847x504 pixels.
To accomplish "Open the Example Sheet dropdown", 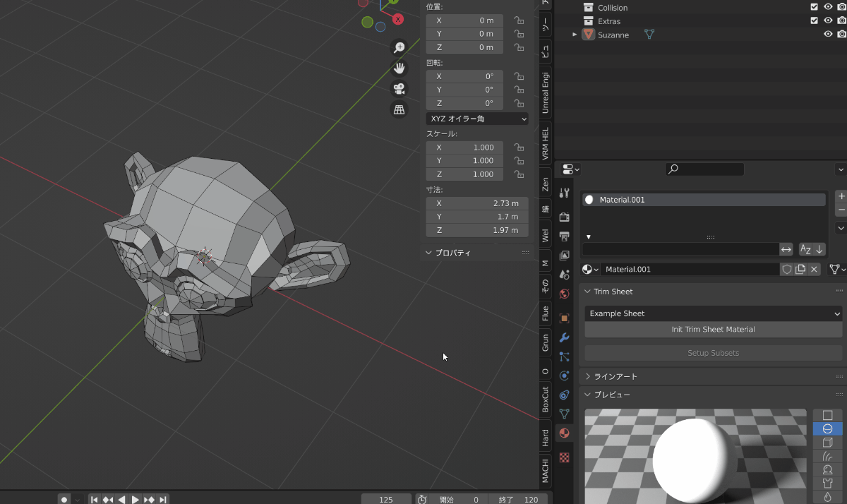I will 714,313.
